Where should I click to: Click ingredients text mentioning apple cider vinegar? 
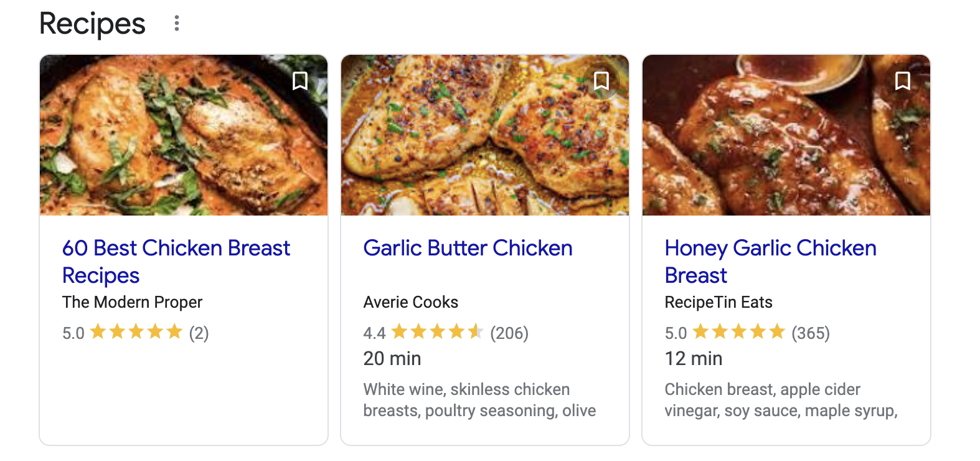780,400
